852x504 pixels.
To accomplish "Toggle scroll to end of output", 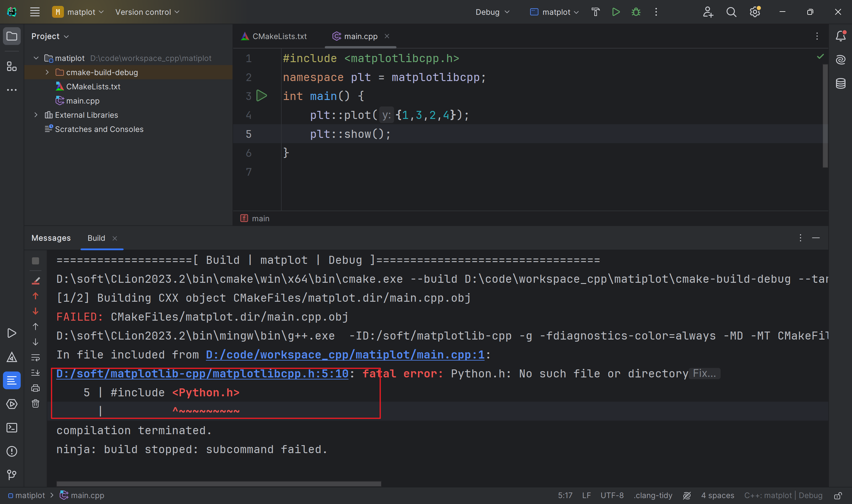I will 35,373.
